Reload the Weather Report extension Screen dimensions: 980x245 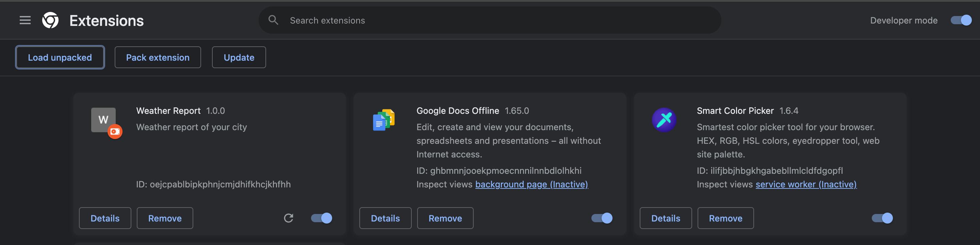[288, 218]
